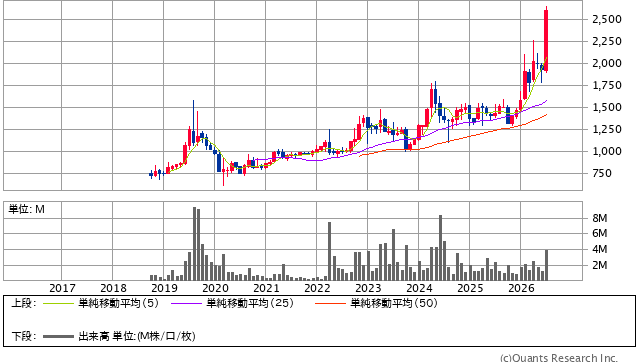Click the 1,000 price axis label
The width and height of the screenshot is (638, 362).
tap(607, 151)
